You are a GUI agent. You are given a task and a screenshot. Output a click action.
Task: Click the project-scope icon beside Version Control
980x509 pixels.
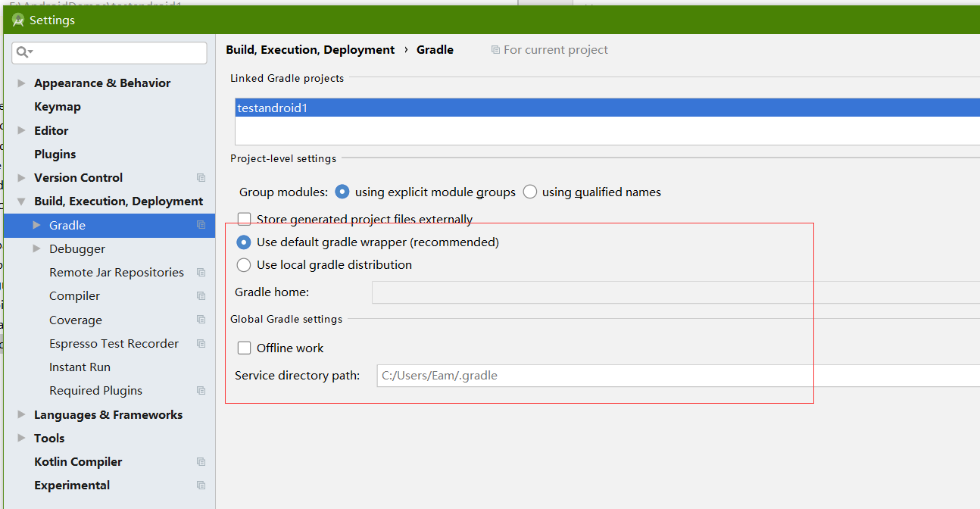click(201, 178)
